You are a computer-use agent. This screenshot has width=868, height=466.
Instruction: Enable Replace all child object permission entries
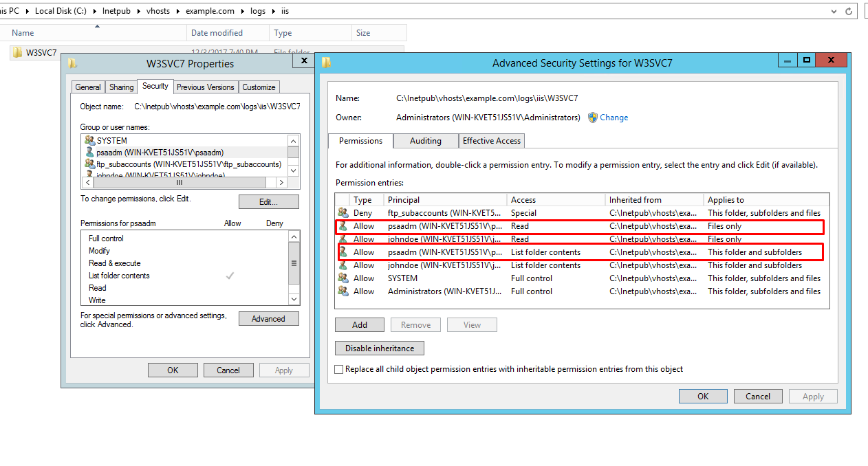pos(338,369)
